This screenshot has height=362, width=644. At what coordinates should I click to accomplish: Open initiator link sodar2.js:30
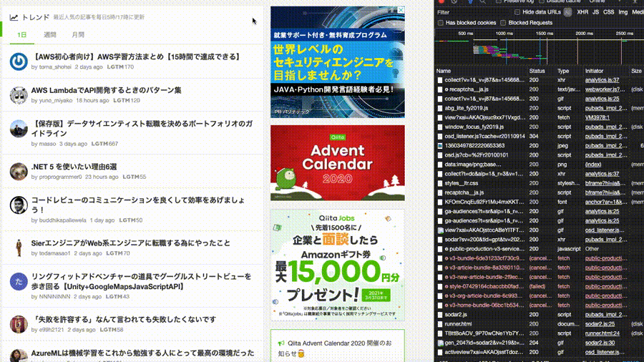(x=600, y=343)
